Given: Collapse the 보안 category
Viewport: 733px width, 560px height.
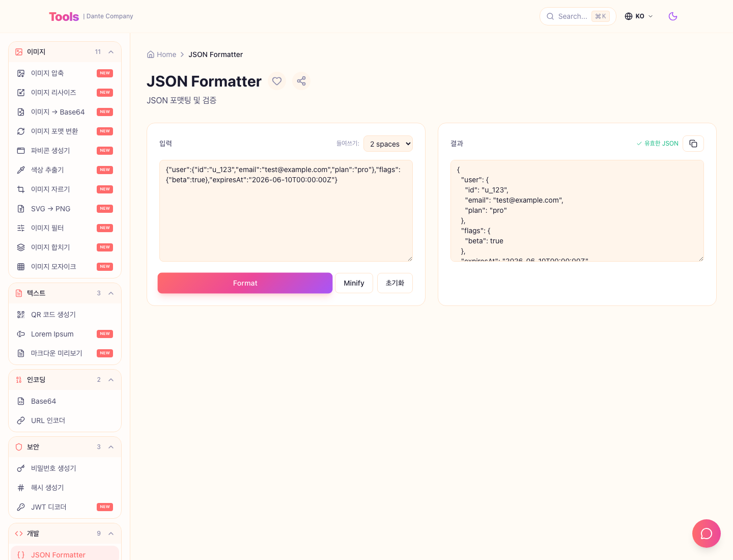Looking at the screenshot, I should (x=111, y=447).
